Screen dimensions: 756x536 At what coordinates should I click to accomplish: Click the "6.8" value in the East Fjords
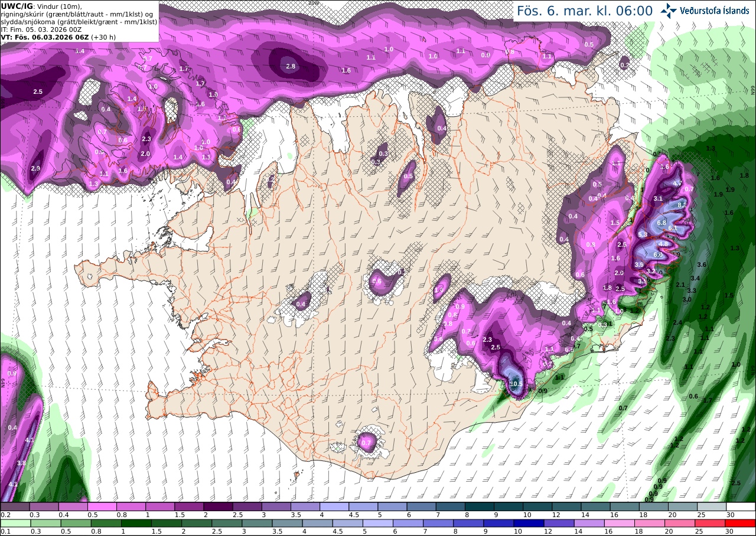661,223
